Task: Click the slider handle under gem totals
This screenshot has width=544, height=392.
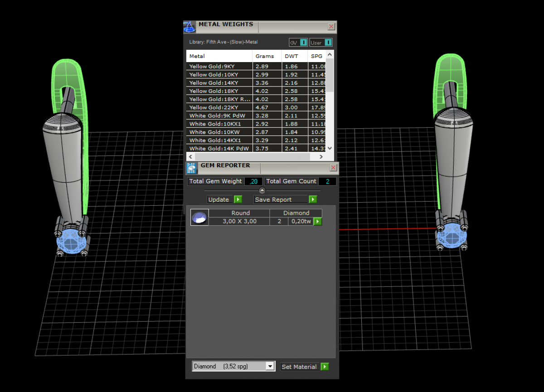Action: 262,190
